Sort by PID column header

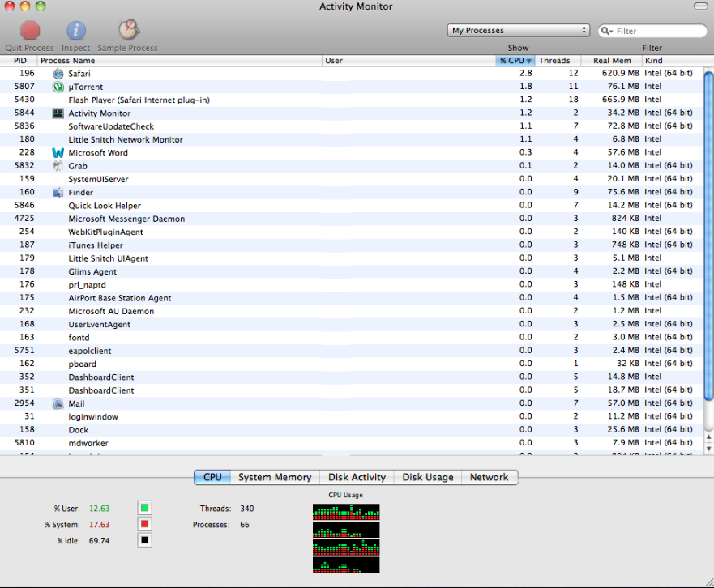pyautogui.click(x=19, y=61)
